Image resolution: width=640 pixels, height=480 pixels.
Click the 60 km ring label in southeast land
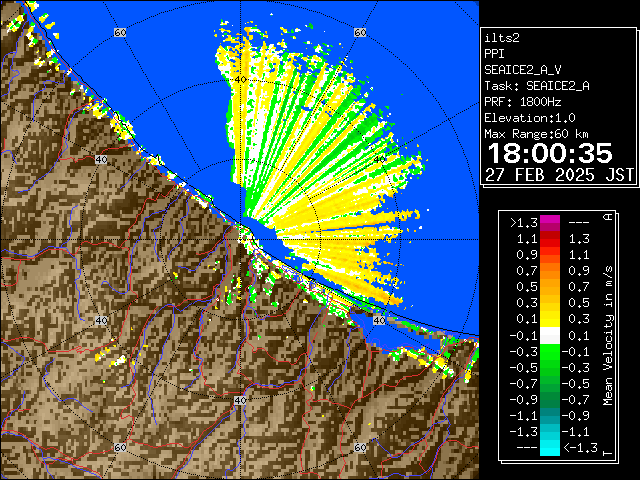360,447
